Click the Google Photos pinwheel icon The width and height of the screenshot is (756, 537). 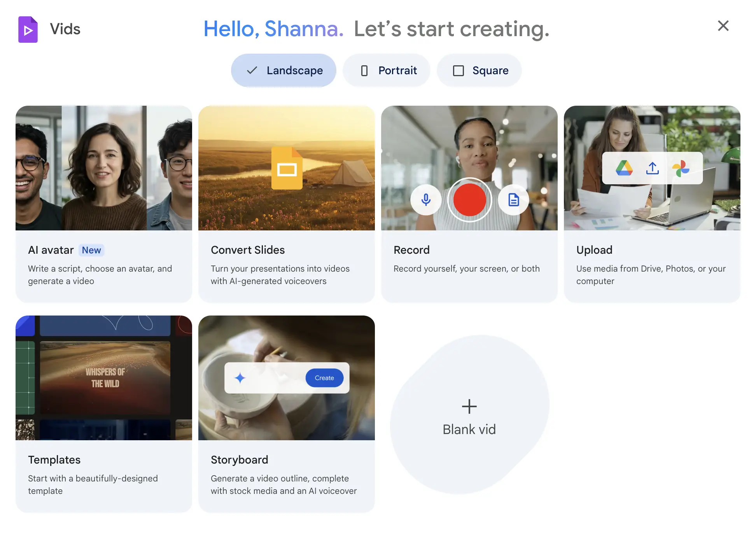(681, 168)
